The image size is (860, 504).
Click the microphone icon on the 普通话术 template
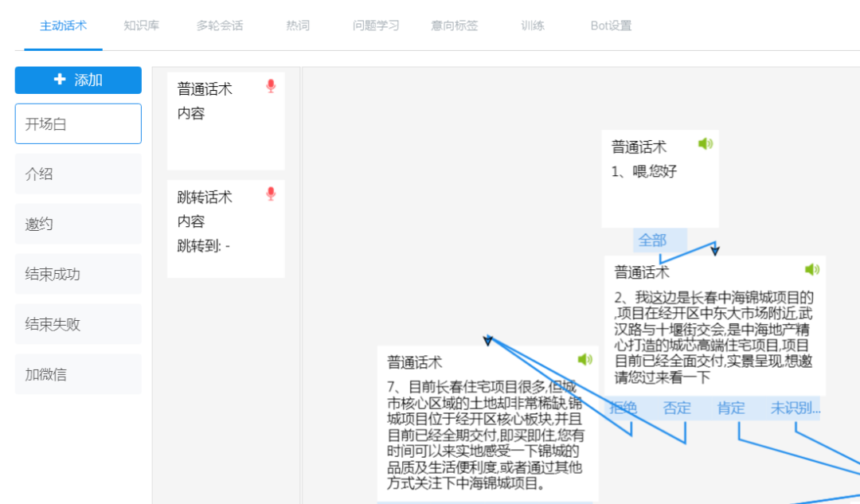pos(271,86)
